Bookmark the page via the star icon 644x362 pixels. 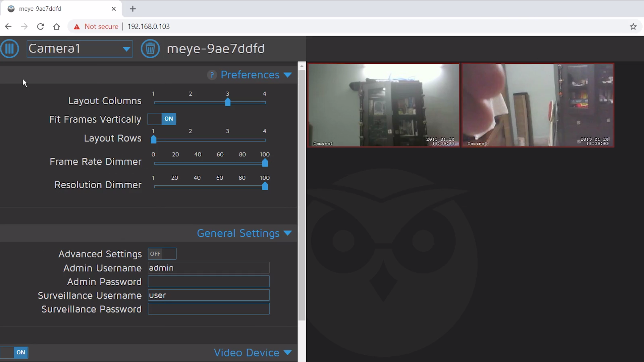pos(633,26)
